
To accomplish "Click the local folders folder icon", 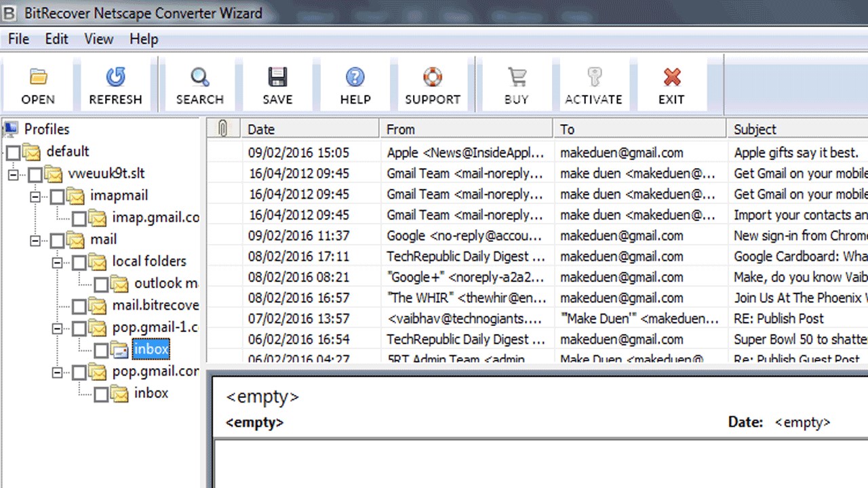I will 98,262.
